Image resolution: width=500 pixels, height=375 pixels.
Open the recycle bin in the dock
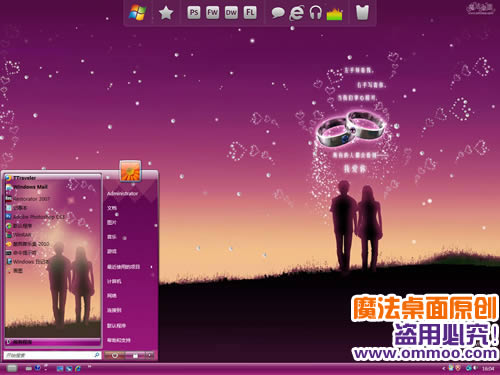click(362, 13)
